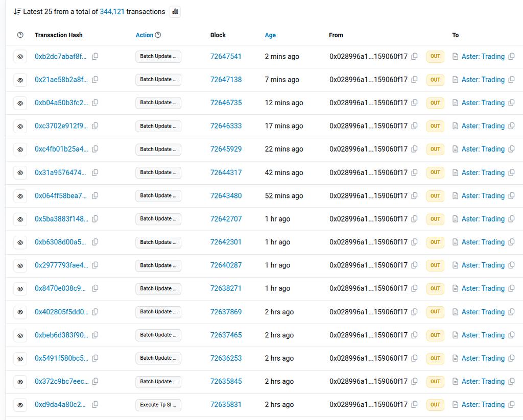Copy transaction hash 0xb2dc7abaf8f
Screen dimensions: 523x420
tap(95, 56)
